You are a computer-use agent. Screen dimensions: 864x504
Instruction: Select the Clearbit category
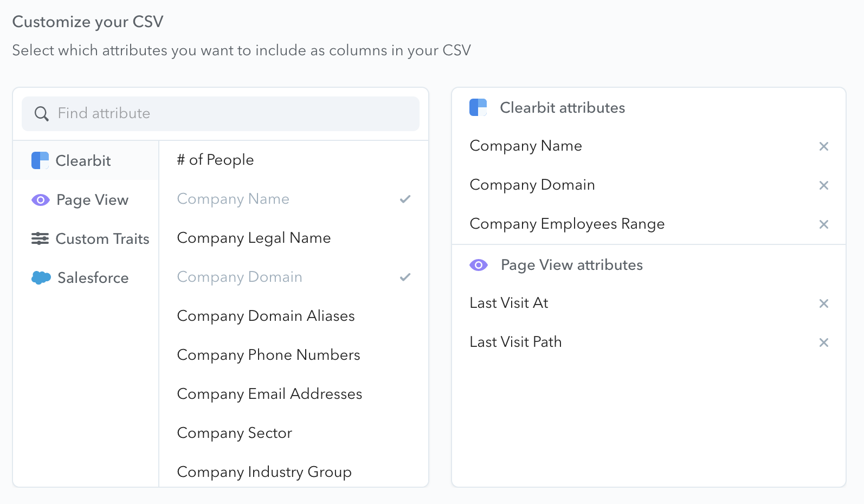(86, 160)
